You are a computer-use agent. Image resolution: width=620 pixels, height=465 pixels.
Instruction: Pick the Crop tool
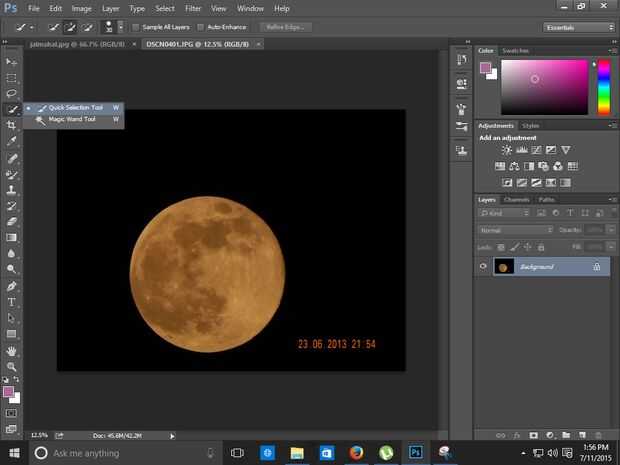tap(12, 125)
